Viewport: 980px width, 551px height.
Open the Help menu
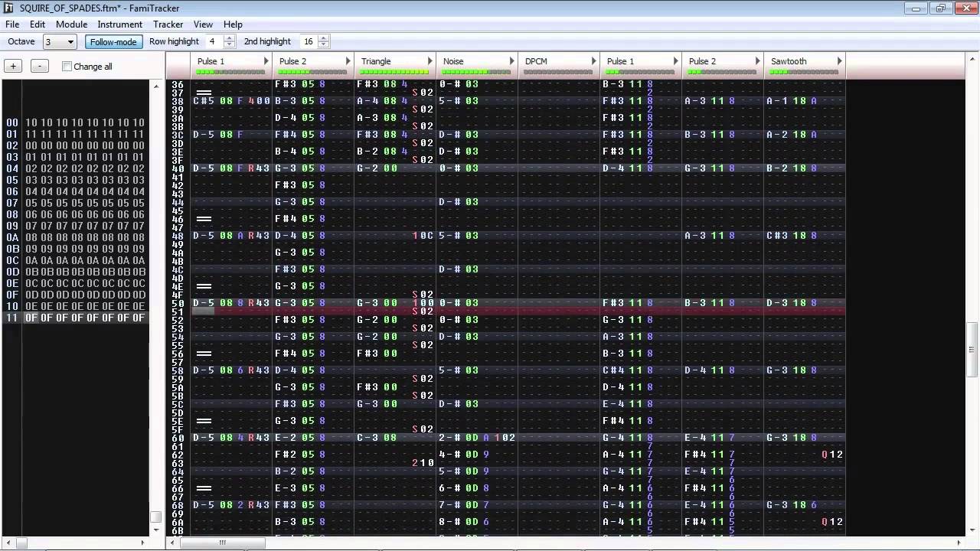point(233,24)
